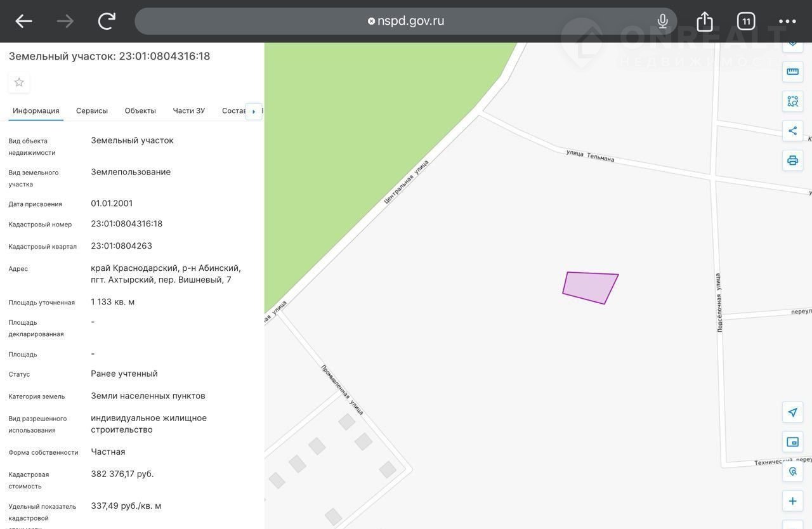Activate the area search selection tool

(792, 101)
